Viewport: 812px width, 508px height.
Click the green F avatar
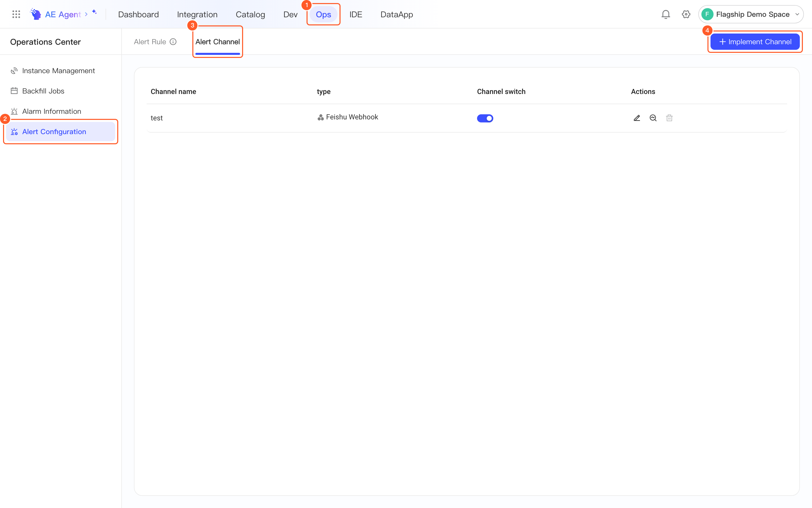pyautogui.click(x=707, y=14)
